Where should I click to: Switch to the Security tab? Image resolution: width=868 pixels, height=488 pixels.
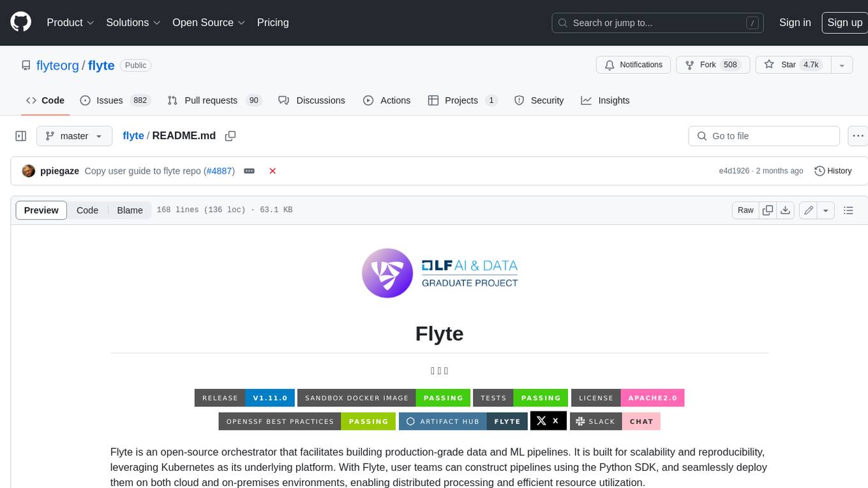(539, 100)
